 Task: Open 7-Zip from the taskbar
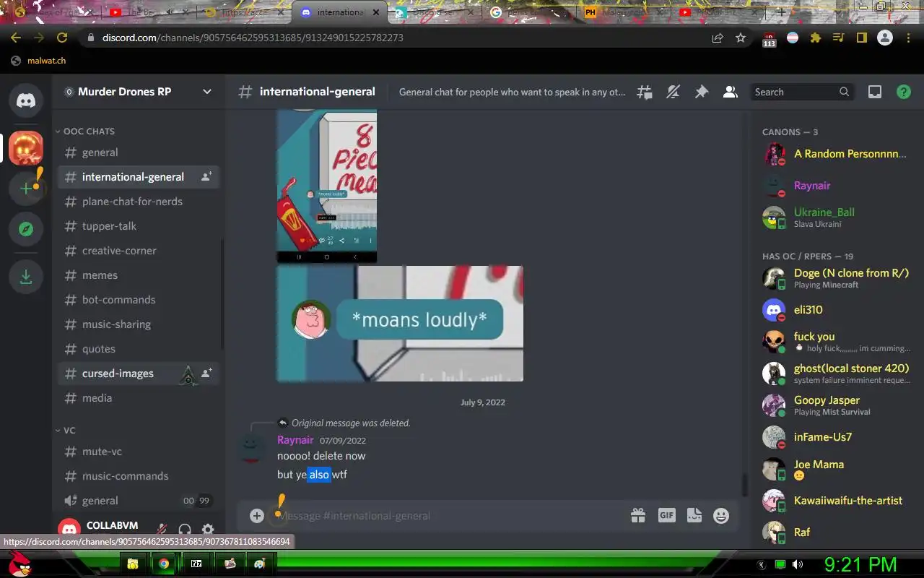coord(196,564)
